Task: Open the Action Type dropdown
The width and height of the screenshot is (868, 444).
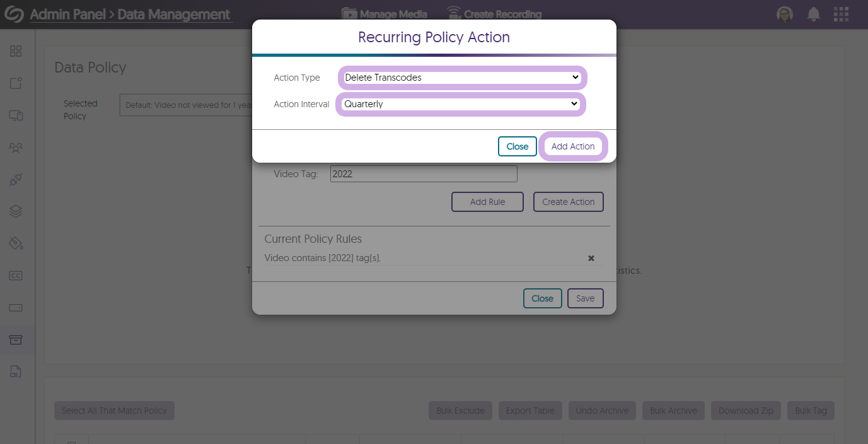Action: (461, 78)
